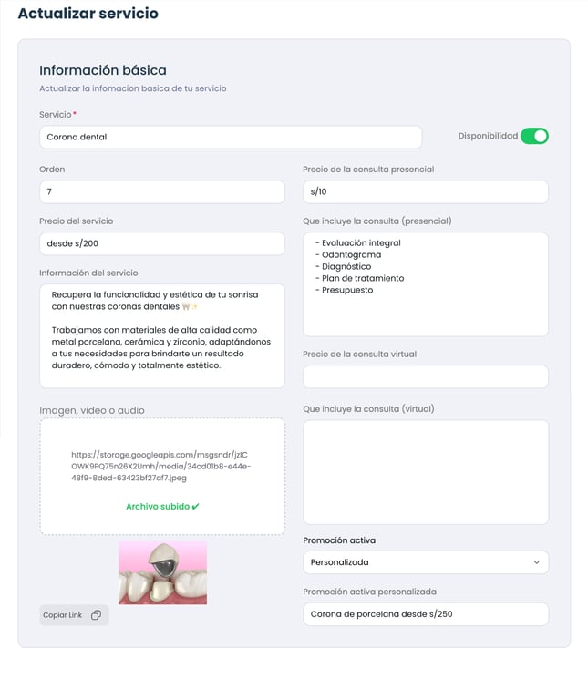Click the presencial consultation includes text area
Screen dimensions: 588x700
[x=426, y=284]
